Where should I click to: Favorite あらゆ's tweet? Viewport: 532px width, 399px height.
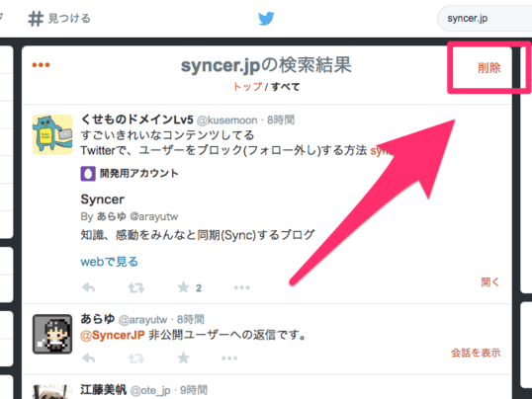(x=184, y=358)
